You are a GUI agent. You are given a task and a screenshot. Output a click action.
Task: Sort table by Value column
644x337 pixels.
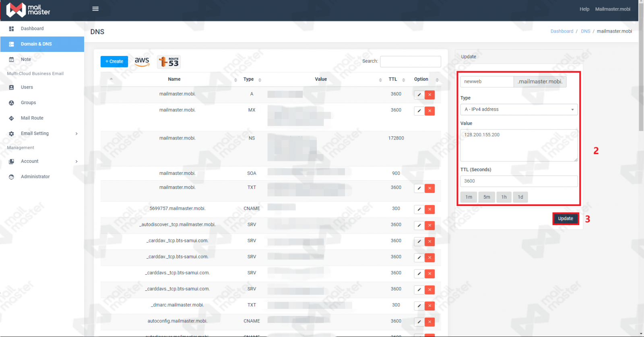pyautogui.click(x=321, y=79)
